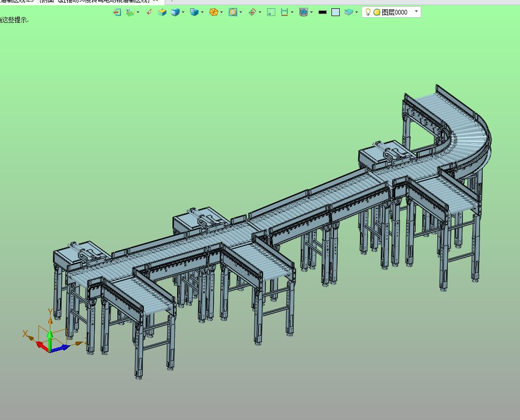Close the current document tab
This screenshot has height=420, width=520.
coord(155,1)
